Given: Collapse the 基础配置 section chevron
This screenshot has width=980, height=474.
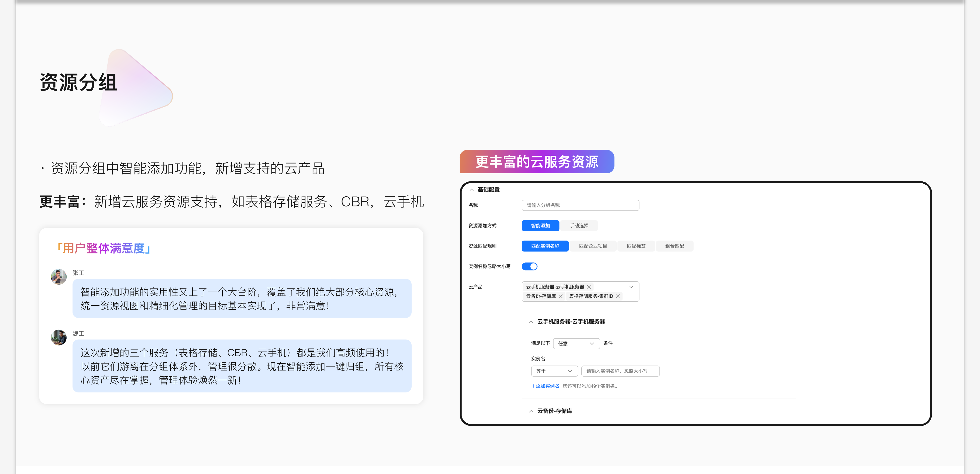Looking at the screenshot, I should tap(471, 190).
